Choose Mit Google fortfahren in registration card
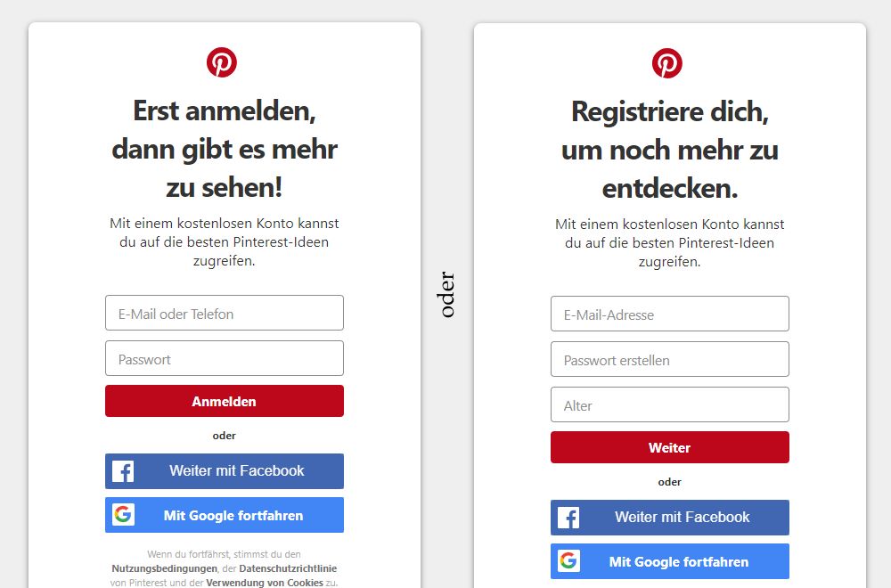 670,561
